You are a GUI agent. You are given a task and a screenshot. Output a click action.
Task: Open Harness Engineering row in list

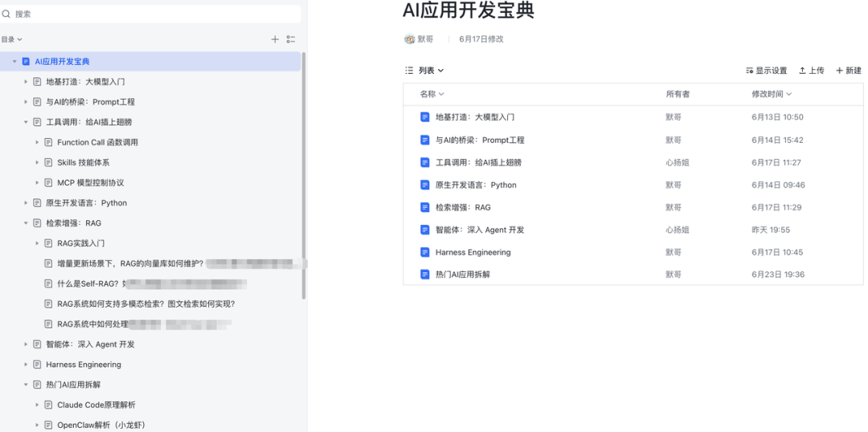[x=633, y=252]
